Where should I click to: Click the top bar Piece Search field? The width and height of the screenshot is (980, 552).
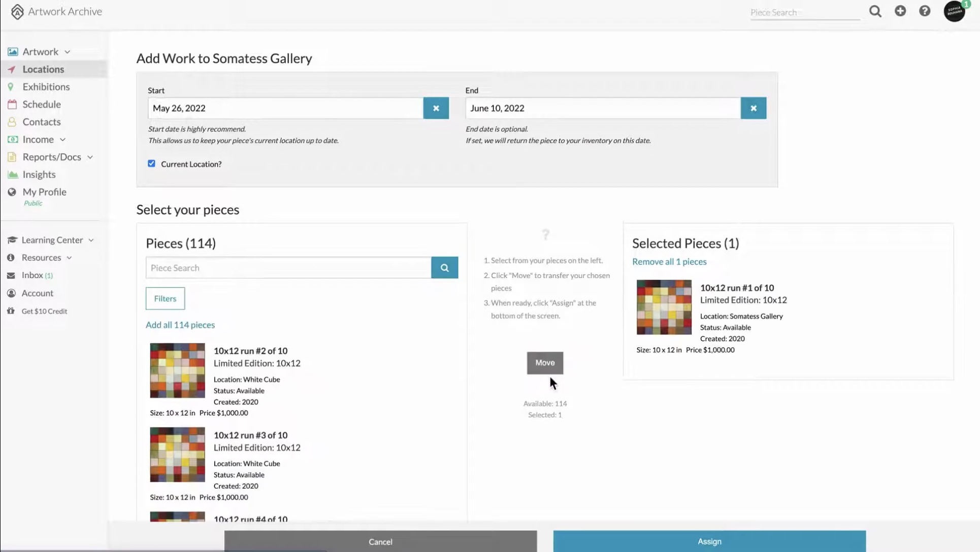click(x=805, y=12)
